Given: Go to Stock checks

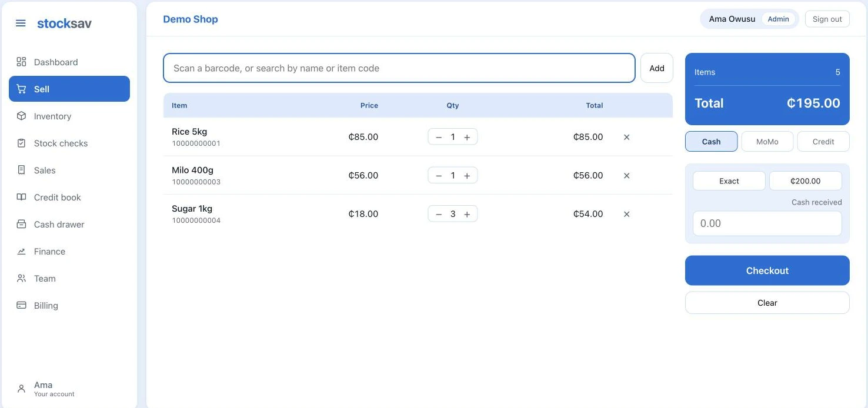Looking at the screenshot, I should [69, 143].
